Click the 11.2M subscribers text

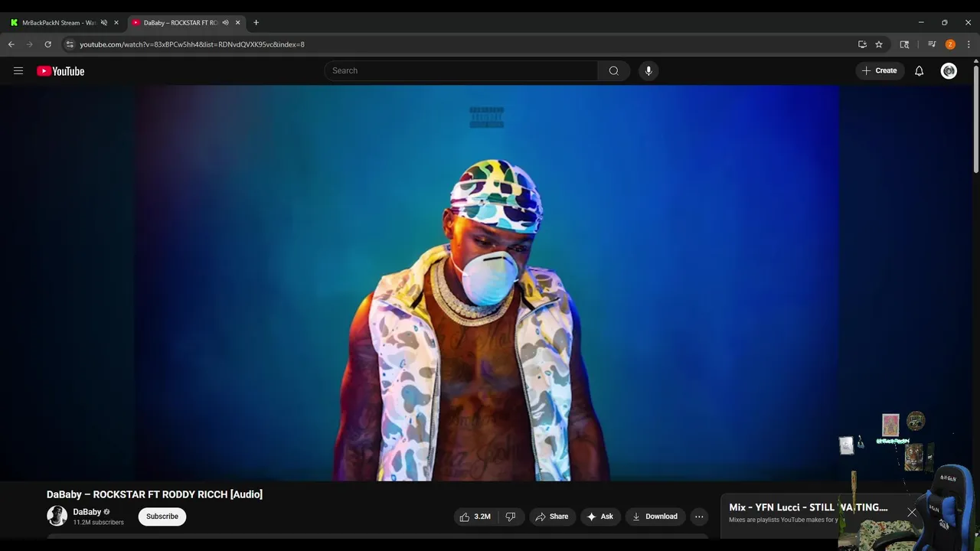[x=98, y=523]
